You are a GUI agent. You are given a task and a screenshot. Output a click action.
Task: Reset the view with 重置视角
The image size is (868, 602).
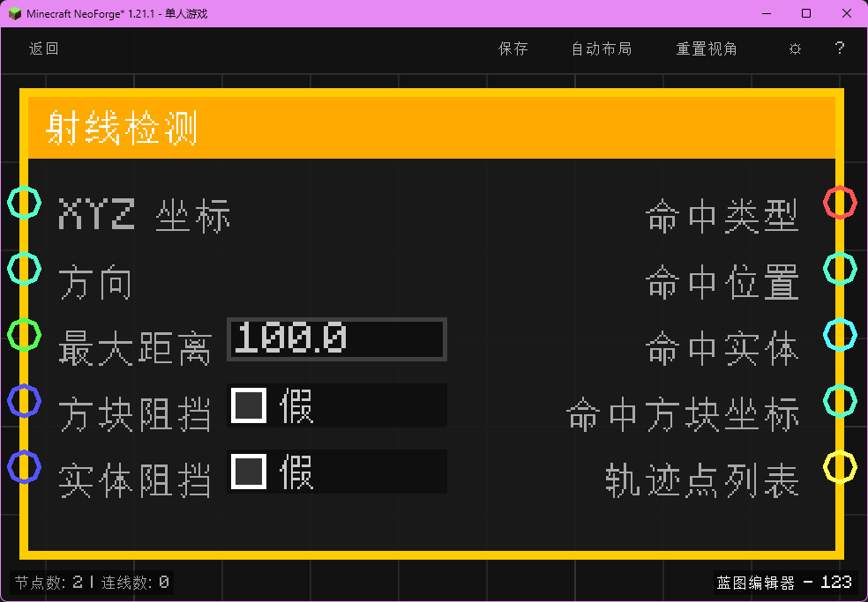(706, 49)
